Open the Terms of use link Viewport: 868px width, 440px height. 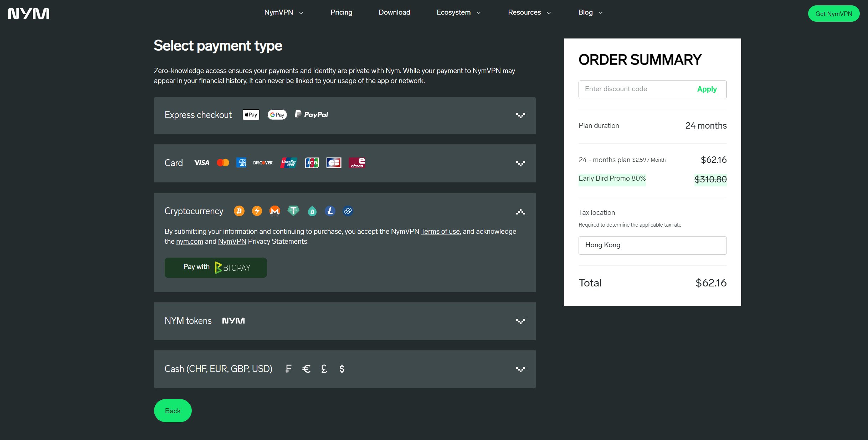(x=440, y=232)
